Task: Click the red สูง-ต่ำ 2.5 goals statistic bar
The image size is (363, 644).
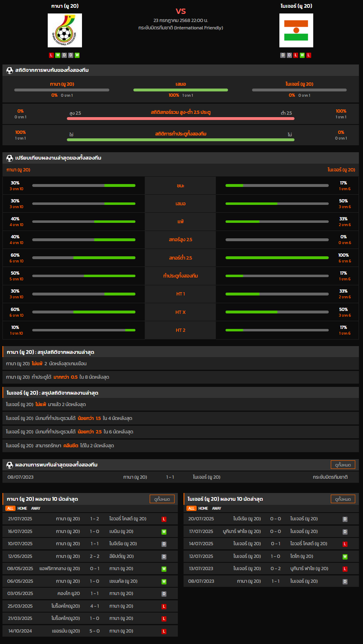Action: (x=181, y=119)
